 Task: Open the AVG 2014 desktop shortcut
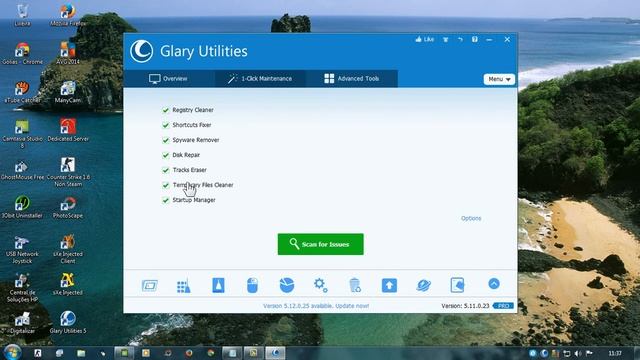coord(68,53)
